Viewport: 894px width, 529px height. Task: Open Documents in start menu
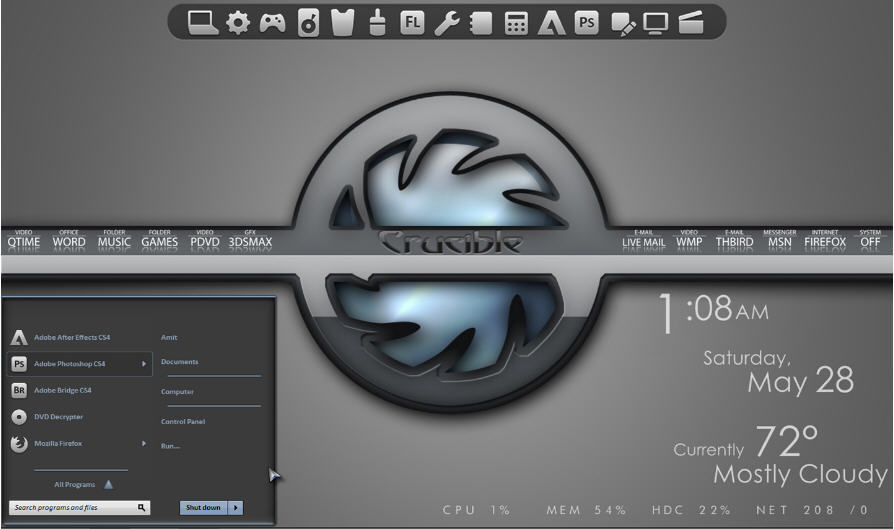pos(180,362)
